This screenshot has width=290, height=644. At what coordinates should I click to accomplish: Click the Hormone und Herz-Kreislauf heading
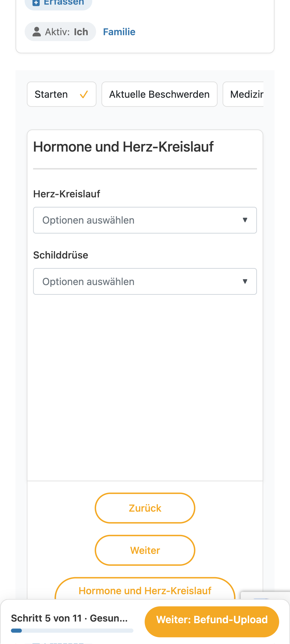point(123,147)
